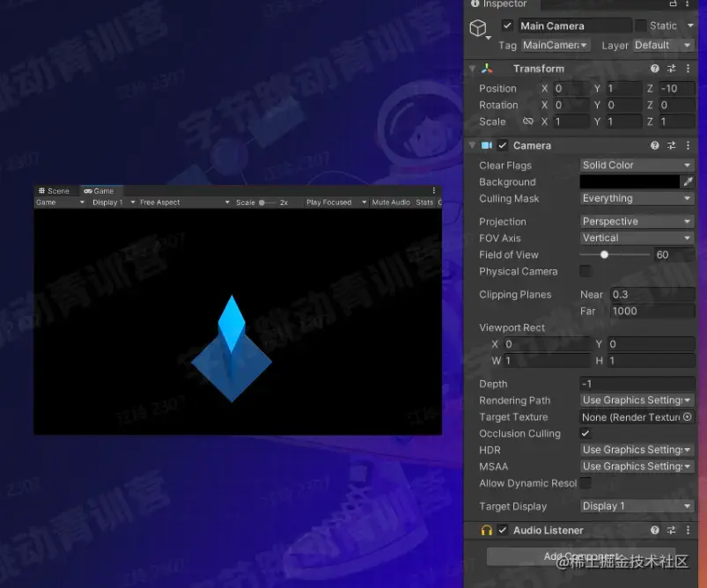Toggle the Main Camera active checkbox
The image size is (707, 588).
tap(507, 26)
